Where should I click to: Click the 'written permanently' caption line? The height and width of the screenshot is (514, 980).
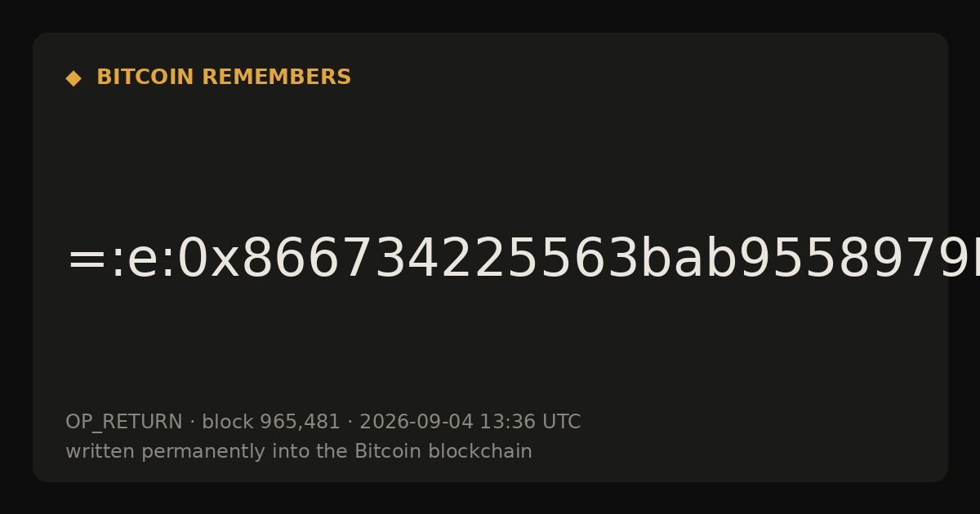point(298,451)
